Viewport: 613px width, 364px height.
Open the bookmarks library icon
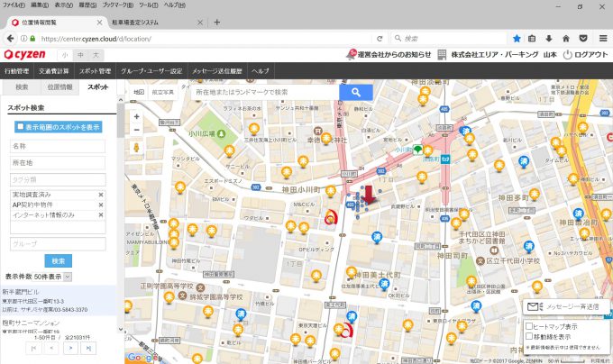tap(532, 38)
